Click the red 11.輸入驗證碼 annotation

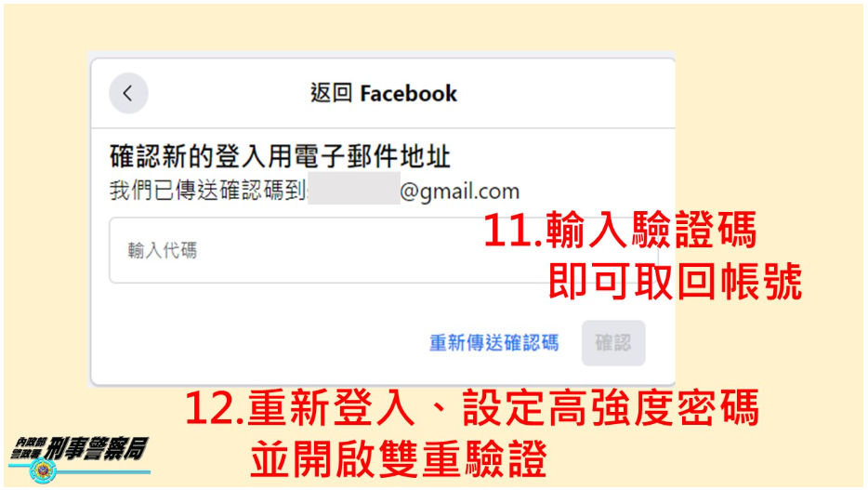620,230
